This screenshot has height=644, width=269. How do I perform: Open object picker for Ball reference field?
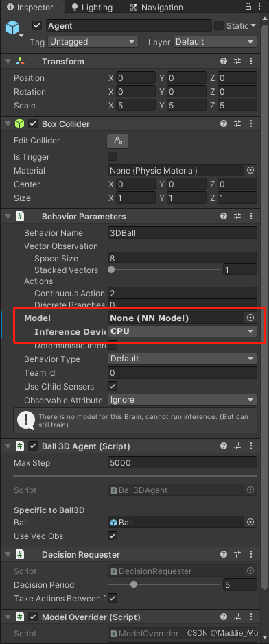click(250, 522)
